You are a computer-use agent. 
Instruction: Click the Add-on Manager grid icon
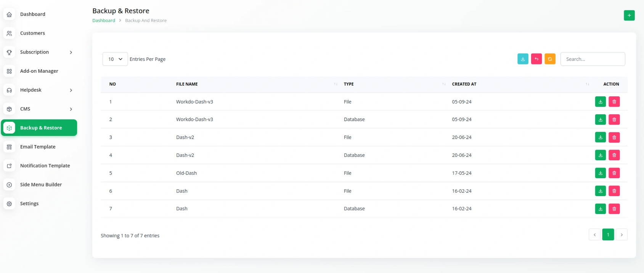click(x=9, y=71)
